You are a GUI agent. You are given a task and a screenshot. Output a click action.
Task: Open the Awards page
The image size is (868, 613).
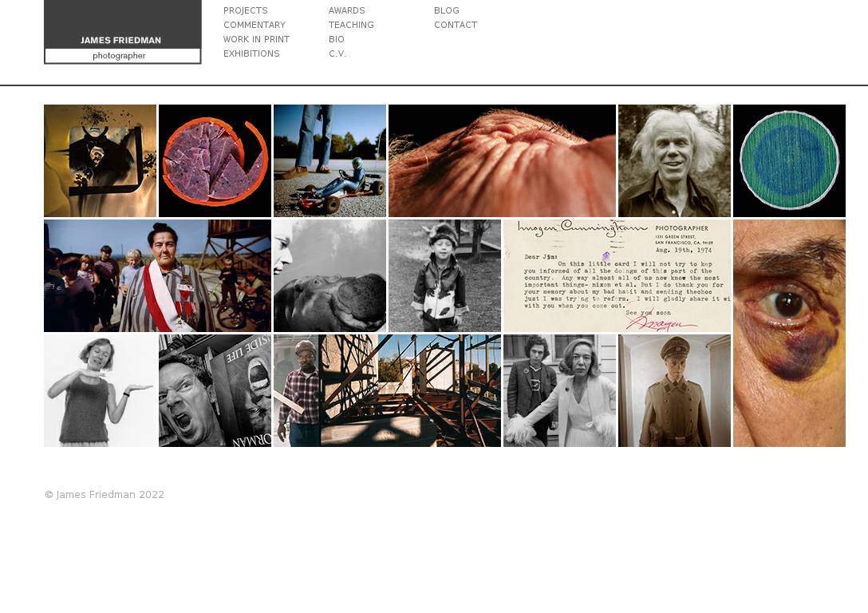coord(346,10)
